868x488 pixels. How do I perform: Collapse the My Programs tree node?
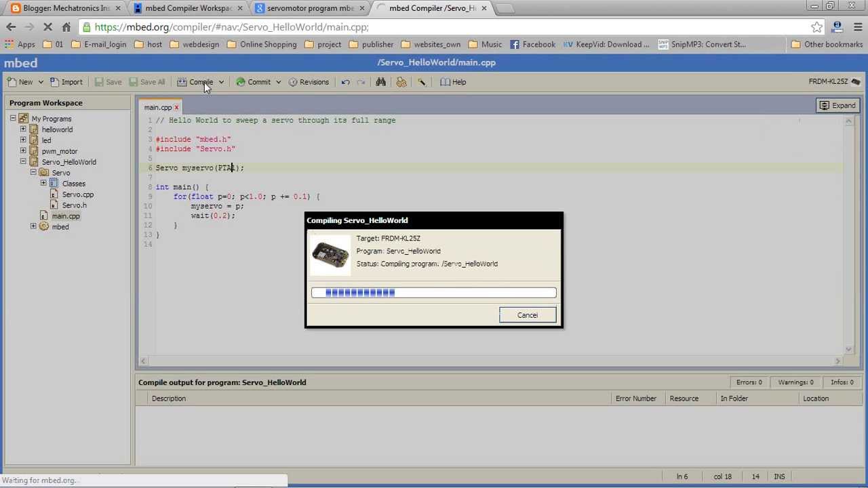13,119
